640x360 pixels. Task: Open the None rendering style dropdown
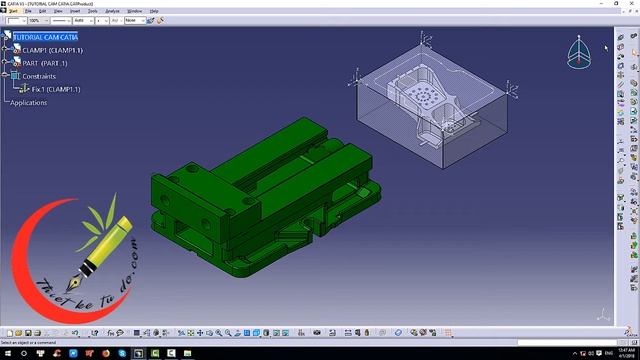coord(135,20)
